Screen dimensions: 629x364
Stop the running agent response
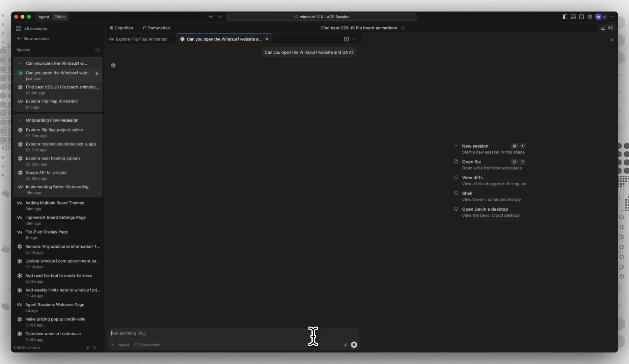[354, 345]
